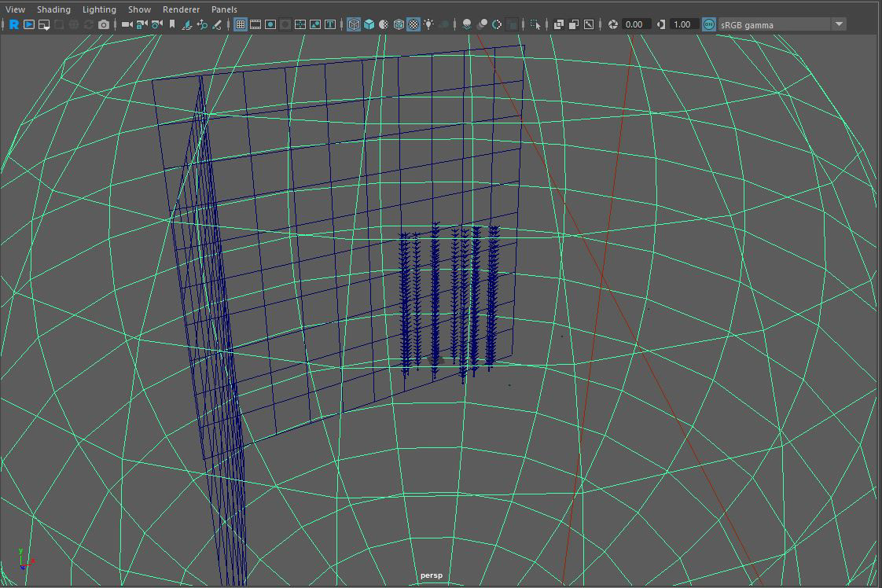The image size is (882, 588).
Task: Toggle the Shadows icon
Action: (x=444, y=24)
